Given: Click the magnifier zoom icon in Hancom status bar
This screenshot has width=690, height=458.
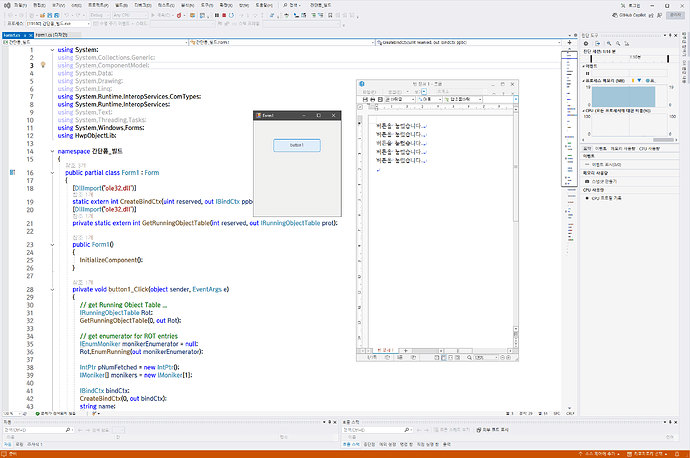Looking at the screenshot, I should (x=470, y=358).
